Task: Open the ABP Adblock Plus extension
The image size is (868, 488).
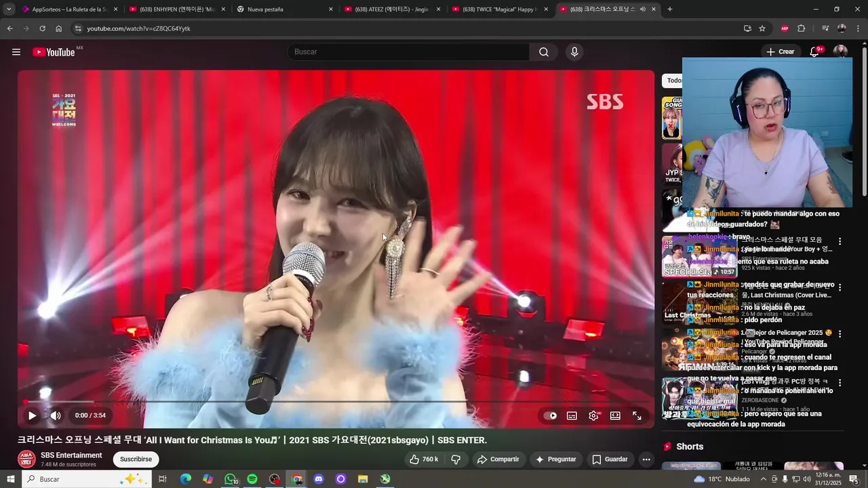Action: [x=785, y=28]
